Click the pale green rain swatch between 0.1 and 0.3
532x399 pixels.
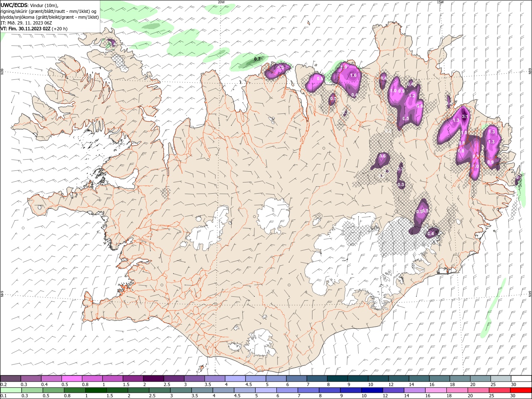click(x=11, y=390)
